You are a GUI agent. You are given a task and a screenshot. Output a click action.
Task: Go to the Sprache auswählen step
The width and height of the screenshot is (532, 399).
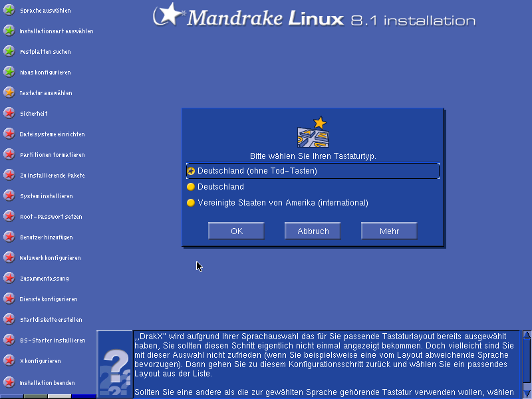coord(45,11)
